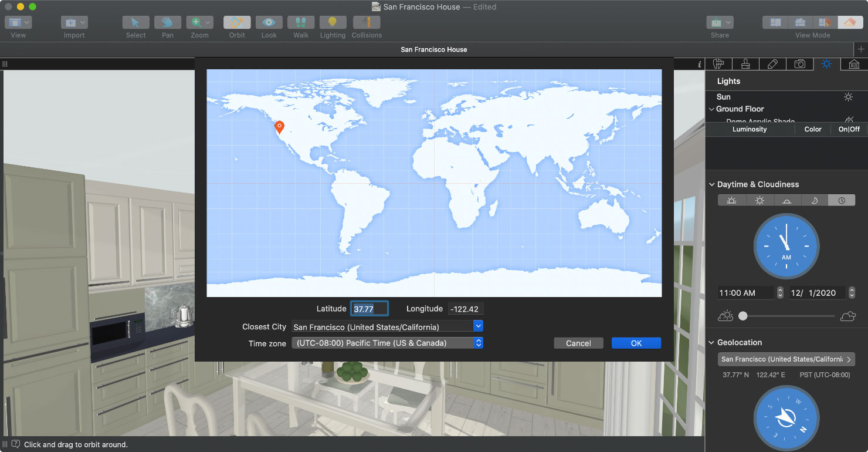868x452 pixels.
Task: Click OK to confirm geolocation
Action: tap(636, 343)
